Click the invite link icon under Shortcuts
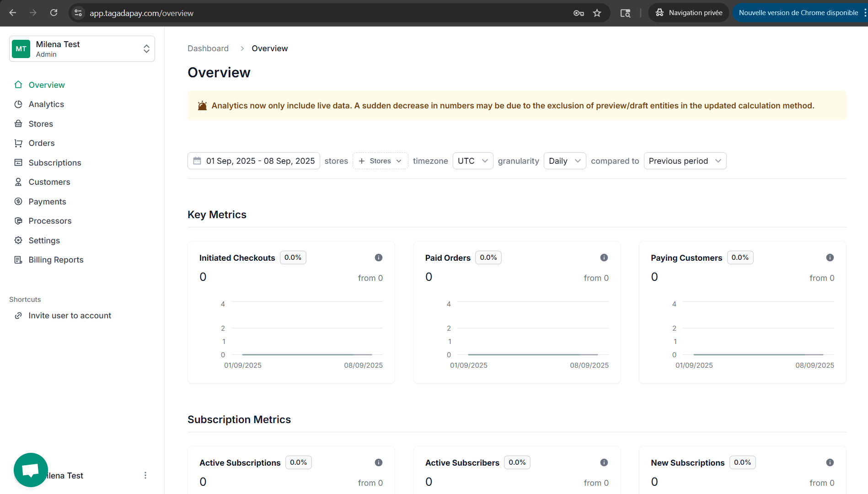 tap(18, 316)
